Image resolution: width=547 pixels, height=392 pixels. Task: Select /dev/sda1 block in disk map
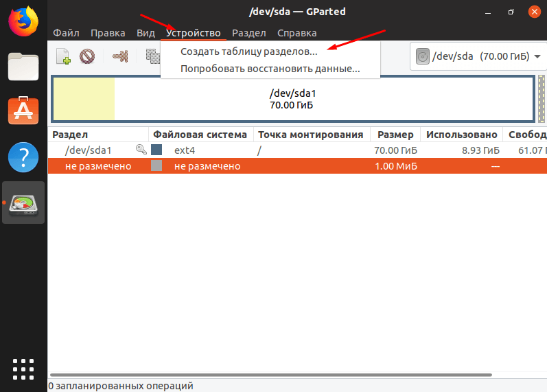tap(292, 99)
